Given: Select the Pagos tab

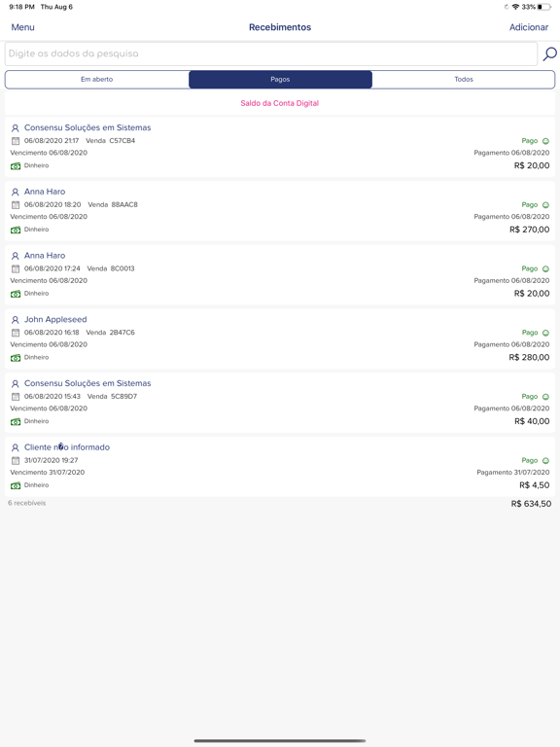Looking at the screenshot, I should (280, 80).
